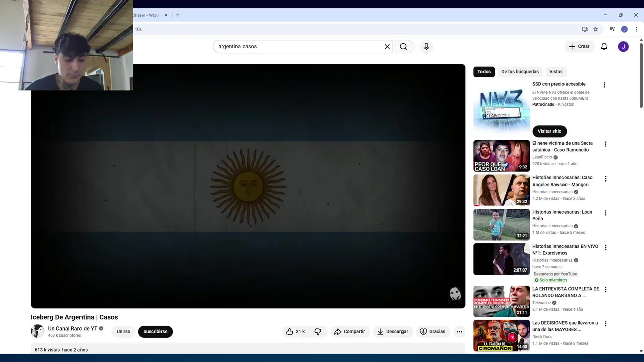Subscribe using the Suscribirse button

(x=155, y=331)
